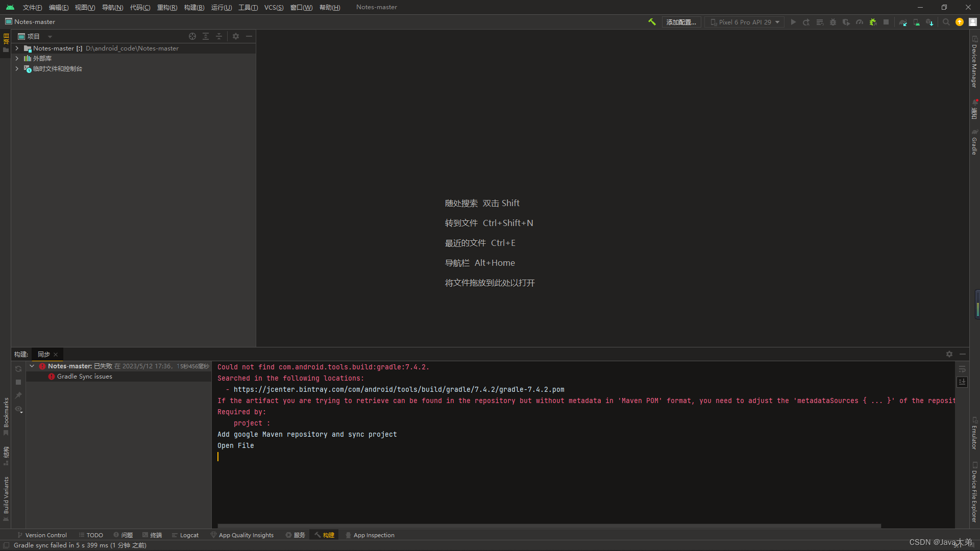The height and width of the screenshot is (551, 980).
Task: Toggle Emulator side tool window
Action: pos(974,434)
